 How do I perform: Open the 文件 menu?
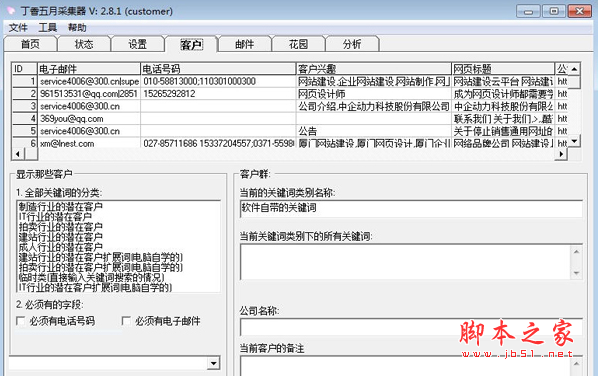click(18, 28)
